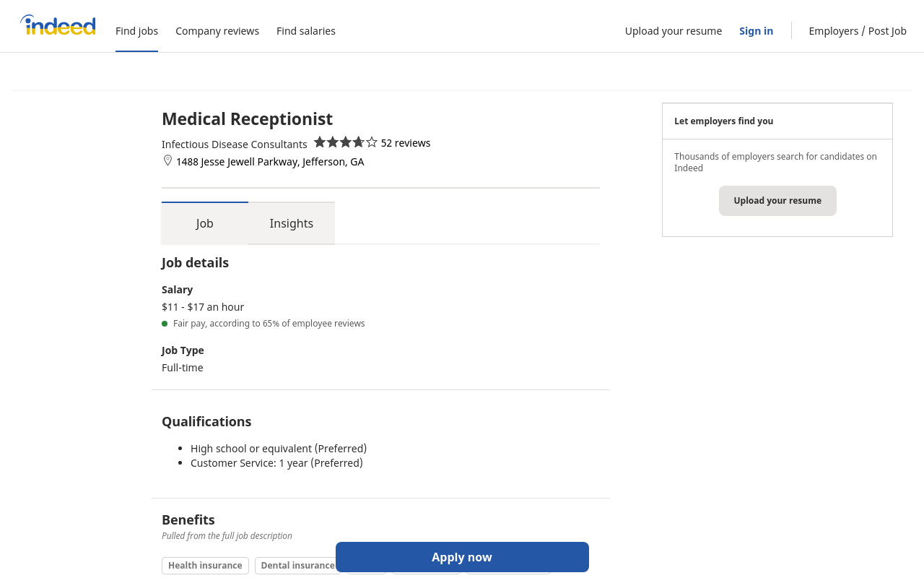Select the Health insurance benefit tag
This screenshot has width=924, height=578.
205,566
